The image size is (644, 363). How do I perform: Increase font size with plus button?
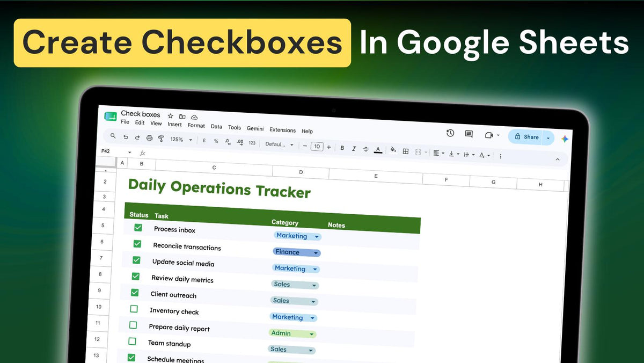pos(329,147)
